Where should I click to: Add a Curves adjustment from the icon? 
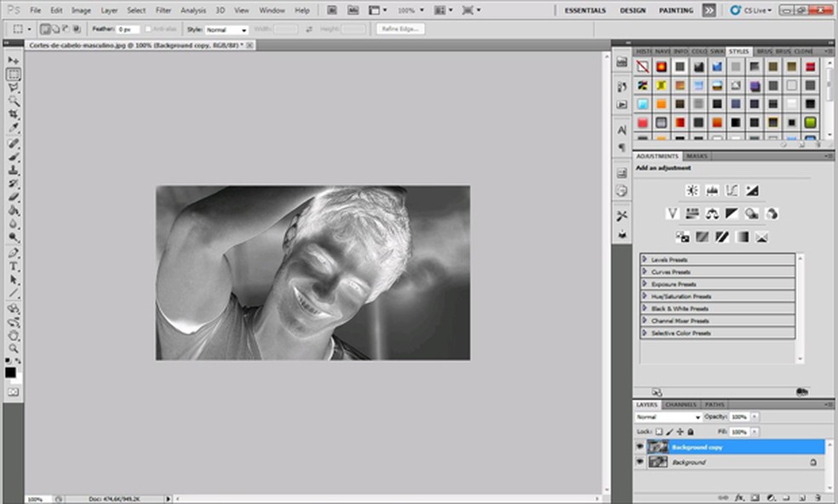pyautogui.click(x=732, y=191)
